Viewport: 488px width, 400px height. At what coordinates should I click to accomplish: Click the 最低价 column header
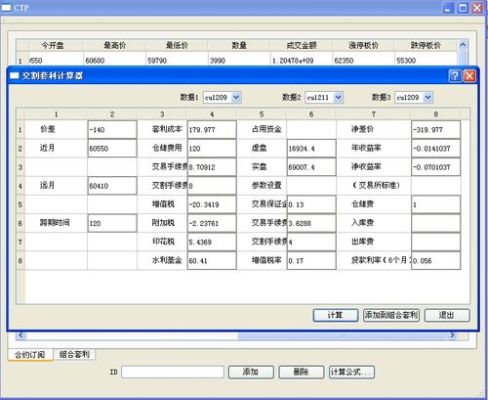pos(177,45)
